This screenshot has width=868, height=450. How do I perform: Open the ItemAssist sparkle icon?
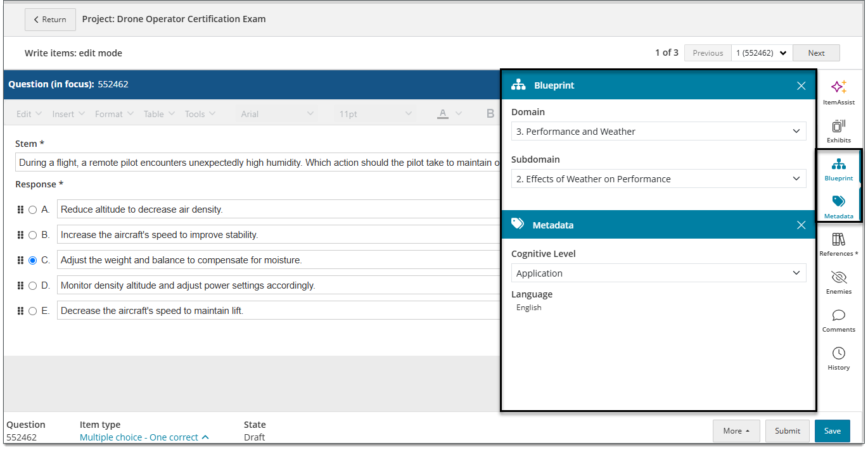pyautogui.click(x=838, y=87)
